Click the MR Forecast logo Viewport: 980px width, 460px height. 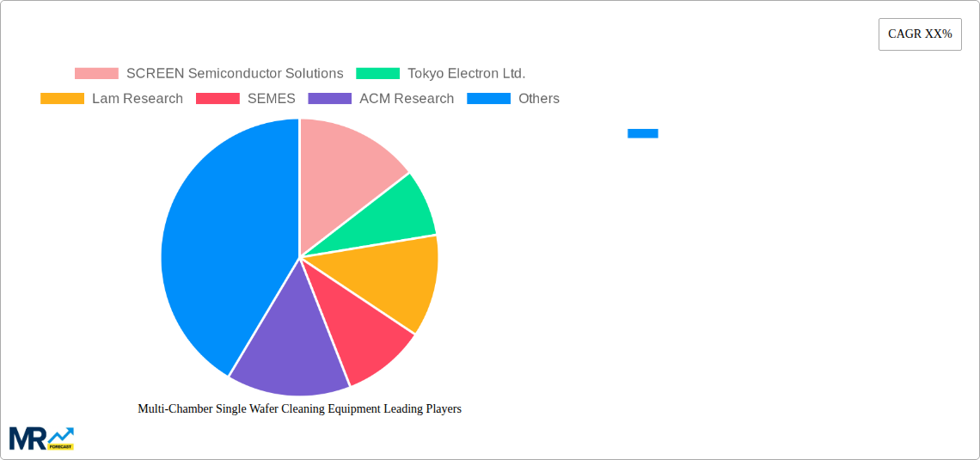point(42,439)
